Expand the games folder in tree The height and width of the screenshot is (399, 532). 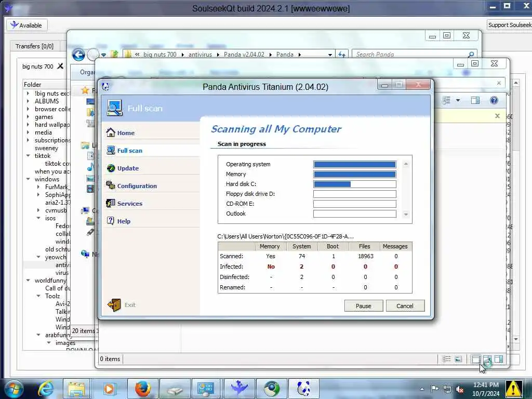28,117
